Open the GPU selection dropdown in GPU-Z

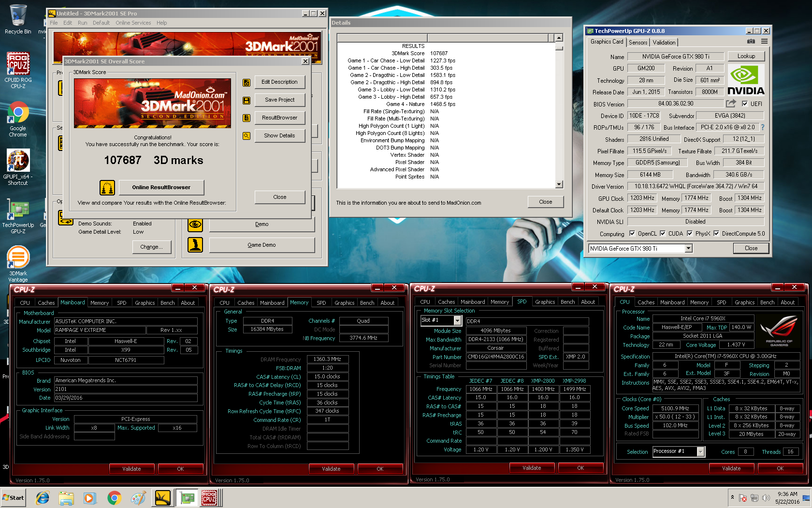(689, 248)
